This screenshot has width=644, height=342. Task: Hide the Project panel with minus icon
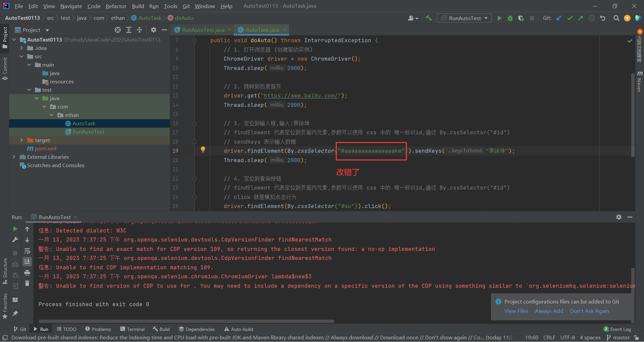coord(164,30)
